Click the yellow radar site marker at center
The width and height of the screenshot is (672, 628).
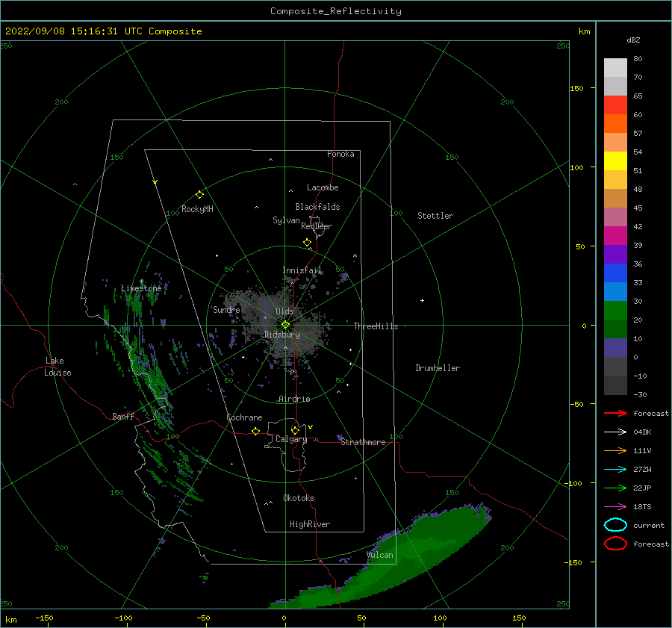[285, 325]
